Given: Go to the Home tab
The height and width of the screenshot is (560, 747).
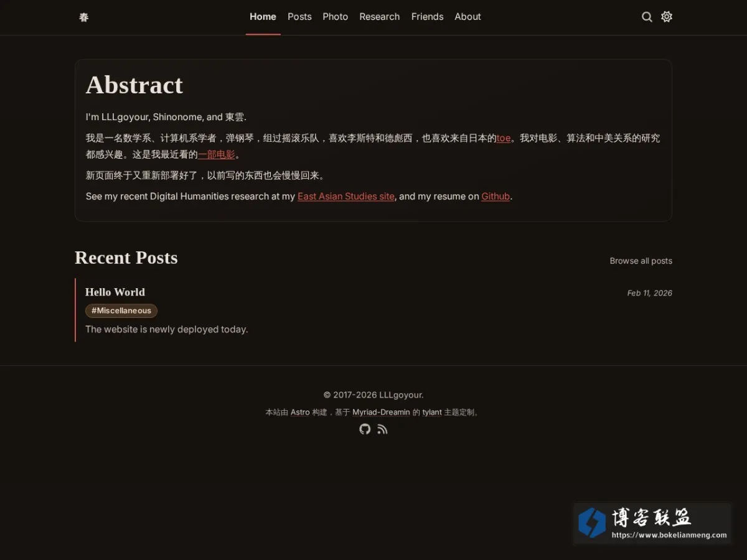Looking at the screenshot, I should coord(263,17).
